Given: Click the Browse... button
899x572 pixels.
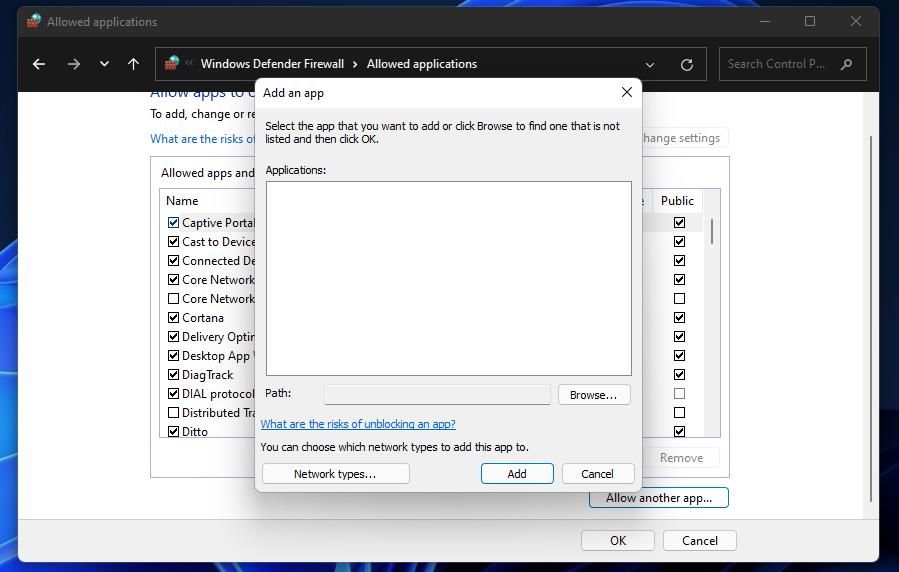Looking at the screenshot, I should pyautogui.click(x=593, y=395).
